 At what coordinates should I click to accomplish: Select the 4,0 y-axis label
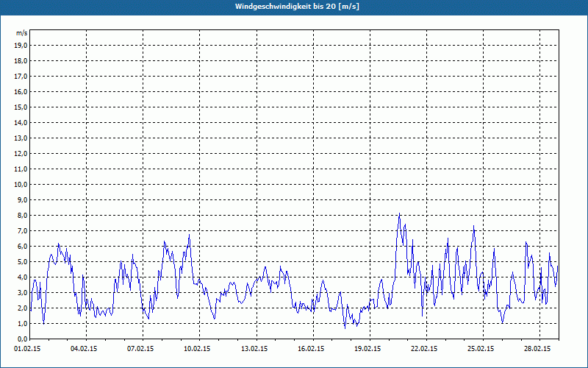click(23, 277)
